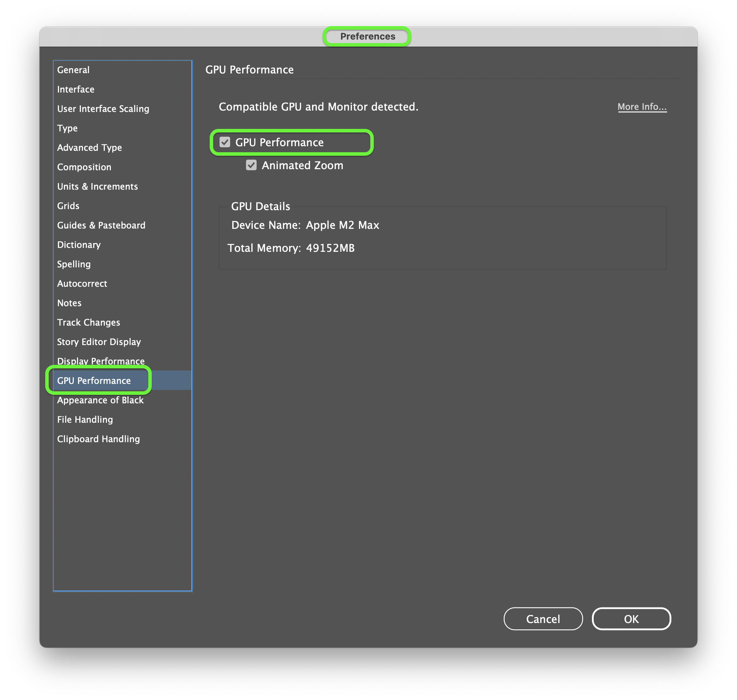Open the Dictionary preferences
Image resolution: width=737 pixels, height=700 pixels.
tap(79, 244)
